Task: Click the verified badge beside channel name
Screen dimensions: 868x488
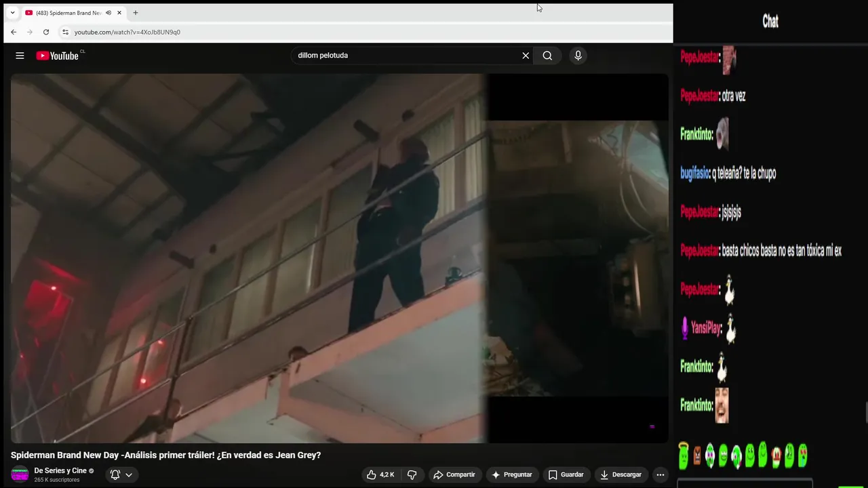Action: coord(92,471)
